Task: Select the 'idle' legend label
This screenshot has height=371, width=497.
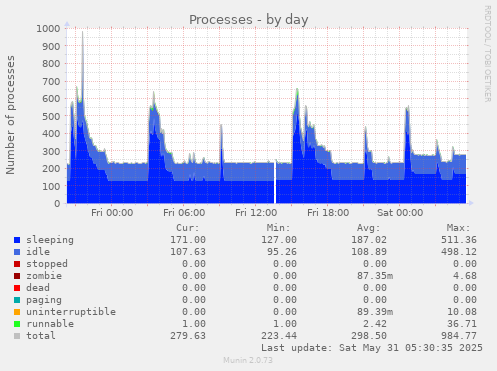Action: [x=38, y=252]
